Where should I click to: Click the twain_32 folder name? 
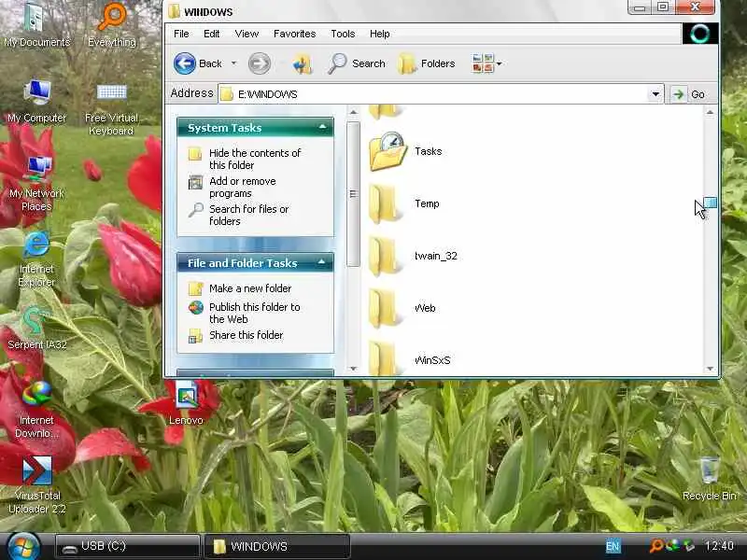[x=436, y=256]
